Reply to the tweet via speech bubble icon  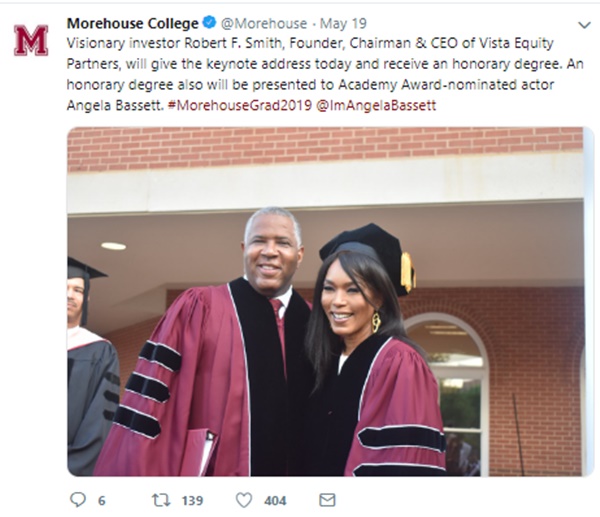[78, 499]
